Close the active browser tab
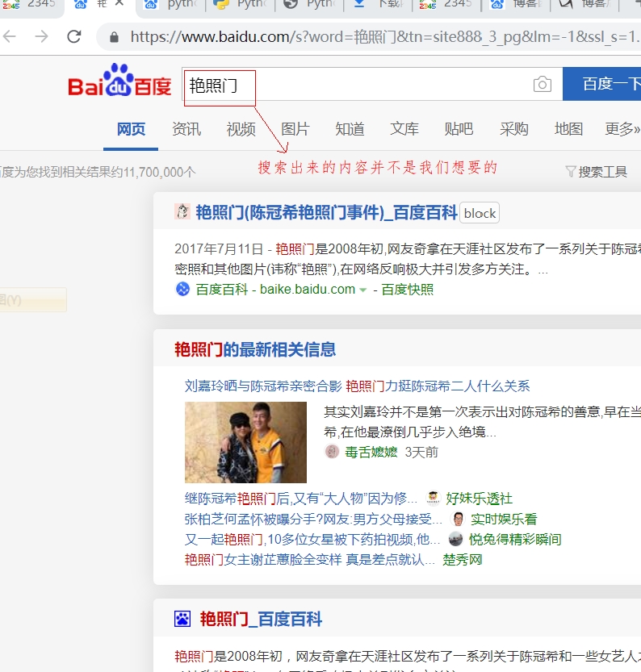Image resolution: width=641 pixels, height=672 pixels. click(119, 3)
